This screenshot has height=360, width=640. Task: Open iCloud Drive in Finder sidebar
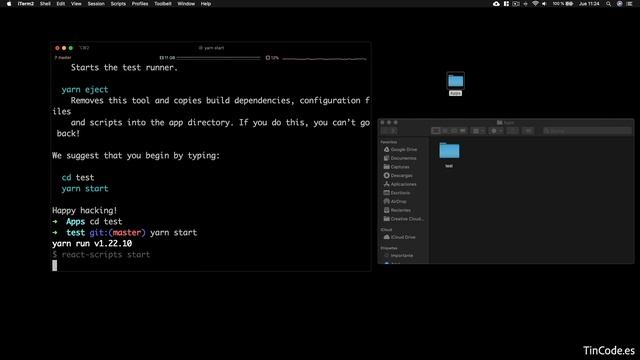click(x=399, y=237)
